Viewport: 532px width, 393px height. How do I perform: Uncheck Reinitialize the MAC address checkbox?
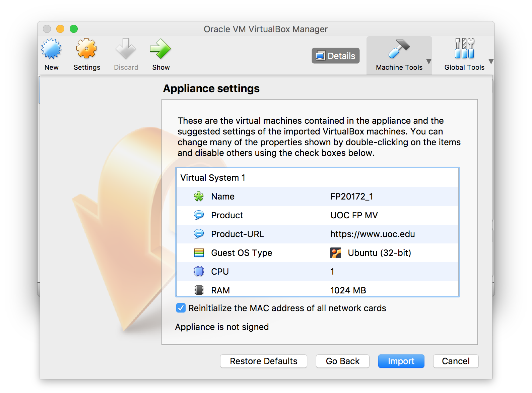[x=181, y=308]
